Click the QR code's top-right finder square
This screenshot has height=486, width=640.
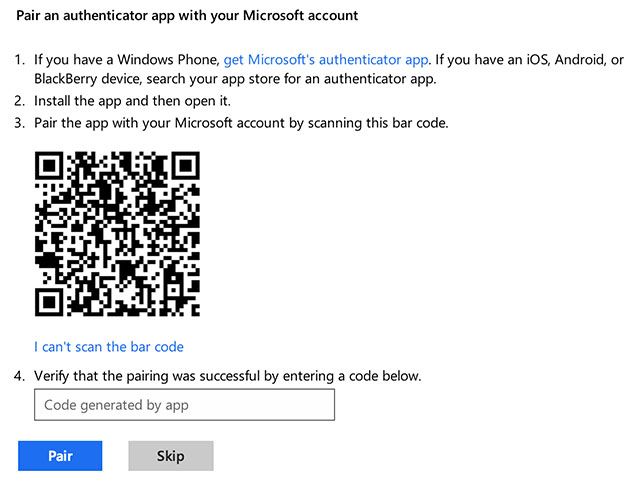[183, 168]
